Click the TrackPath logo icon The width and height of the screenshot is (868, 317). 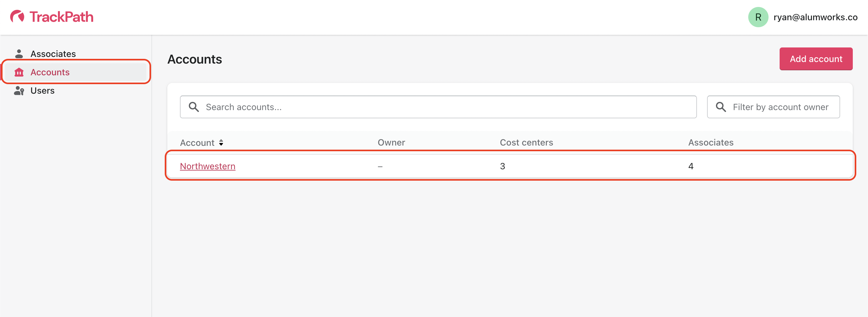tap(17, 16)
